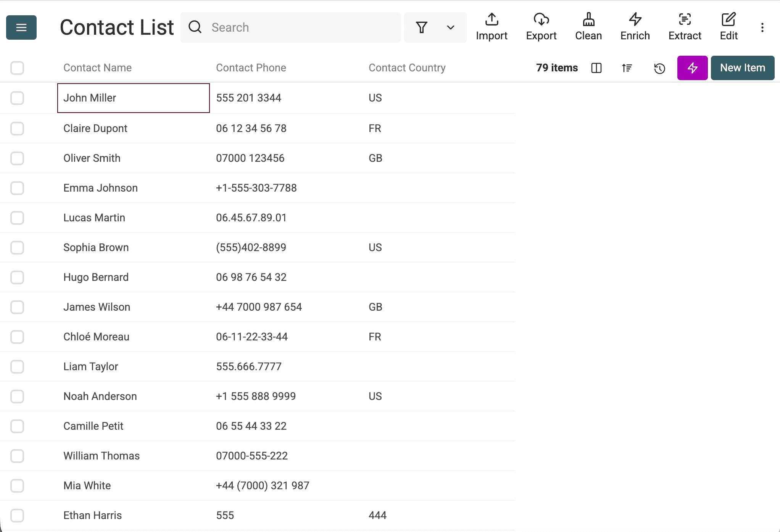Open the history icon near item count
This screenshot has height=532, width=780.
click(659, 68)
